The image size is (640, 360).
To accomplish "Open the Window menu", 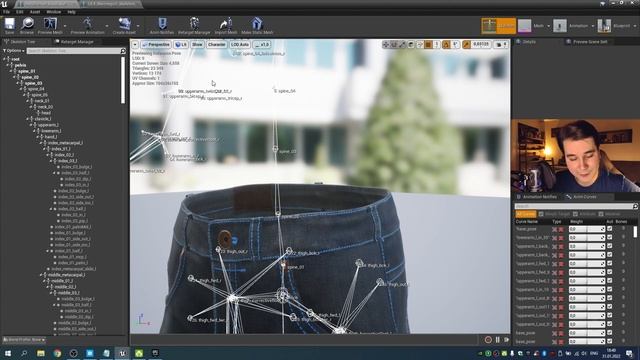I will coord(53,12).
